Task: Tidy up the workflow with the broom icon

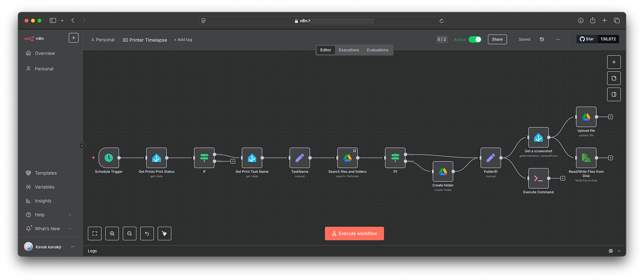Action: pos(164,233)
